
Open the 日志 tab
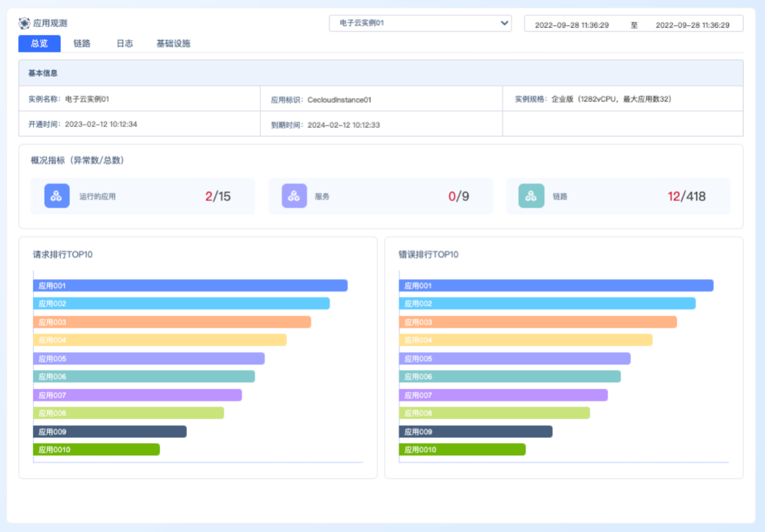click(x=125, y=43)
